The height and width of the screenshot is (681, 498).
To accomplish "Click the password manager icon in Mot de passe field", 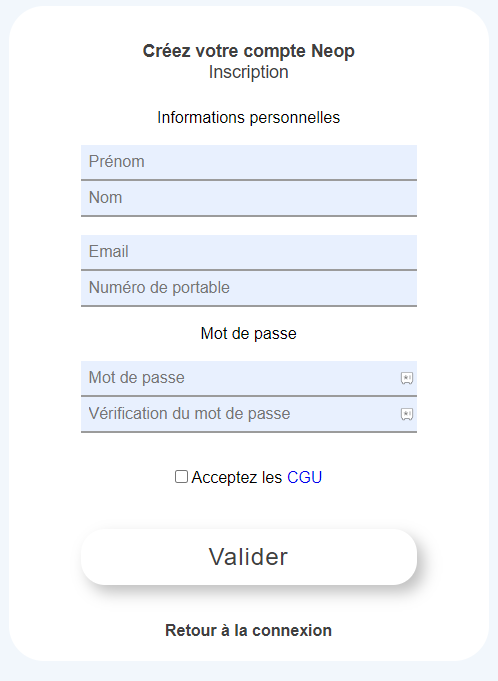I will click(406, 378).
